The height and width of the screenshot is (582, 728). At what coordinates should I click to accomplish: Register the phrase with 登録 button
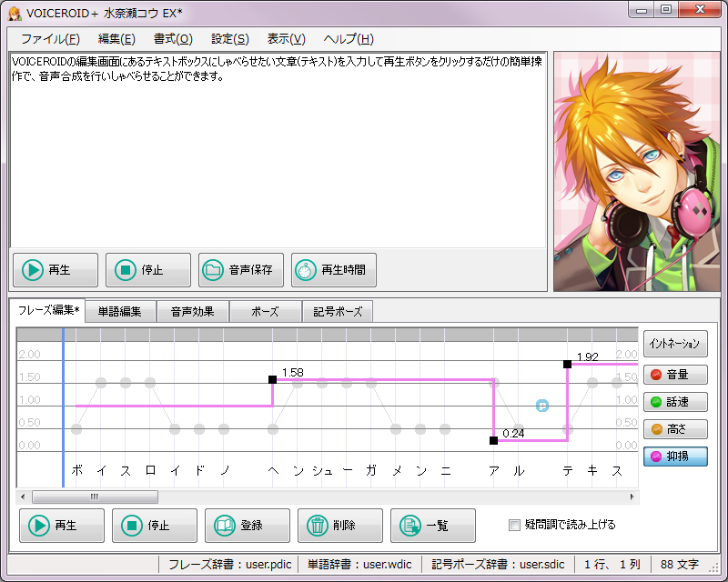[248, 526]
